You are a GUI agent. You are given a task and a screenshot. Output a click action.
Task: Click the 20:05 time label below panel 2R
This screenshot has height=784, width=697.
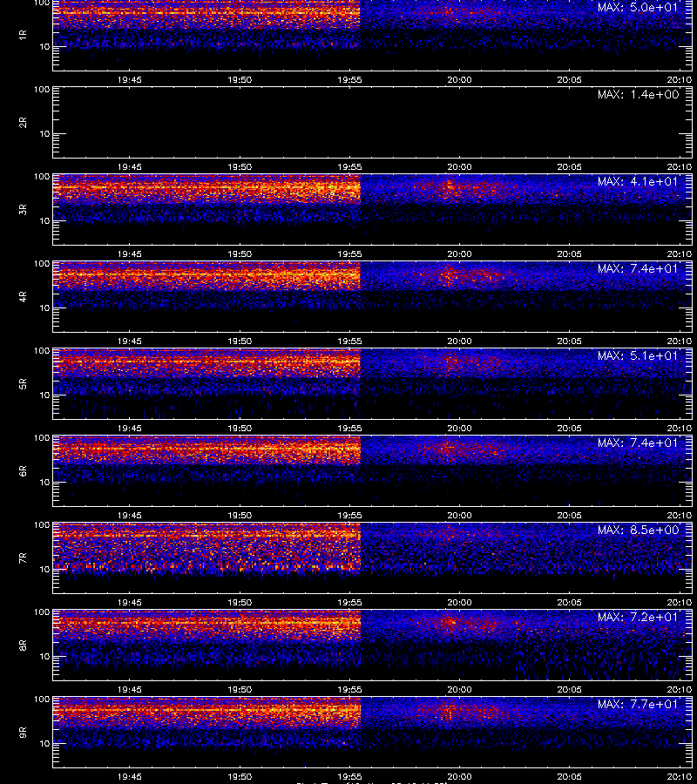[x=570, y=167]
